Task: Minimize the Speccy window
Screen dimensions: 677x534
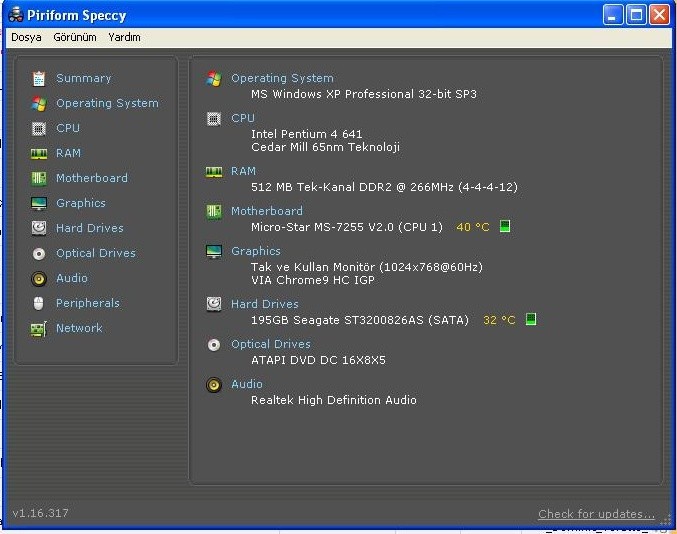Action: pos(613,15)
